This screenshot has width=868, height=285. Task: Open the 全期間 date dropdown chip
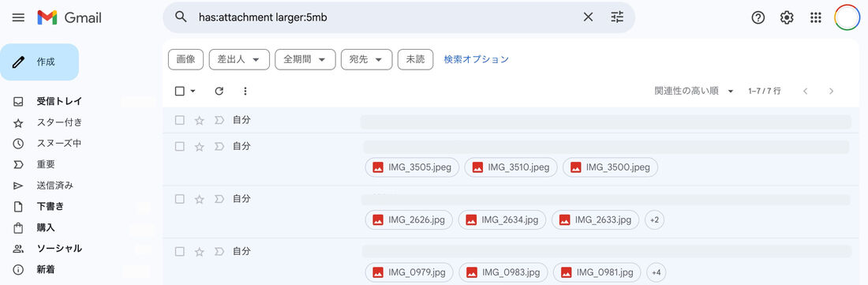pos(305,59)
